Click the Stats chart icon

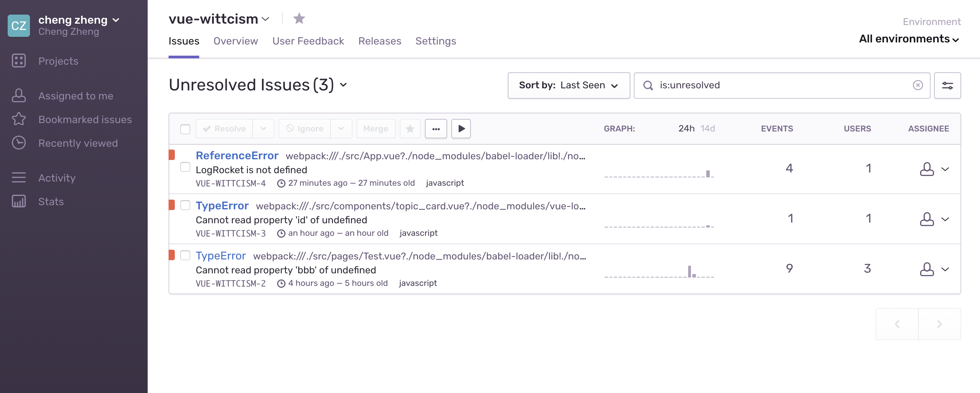pyautogui.click(x=19, y=201)
